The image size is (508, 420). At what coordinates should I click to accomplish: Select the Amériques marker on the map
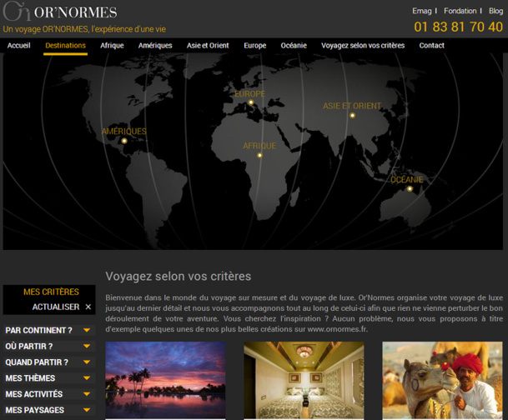point(124,140)
